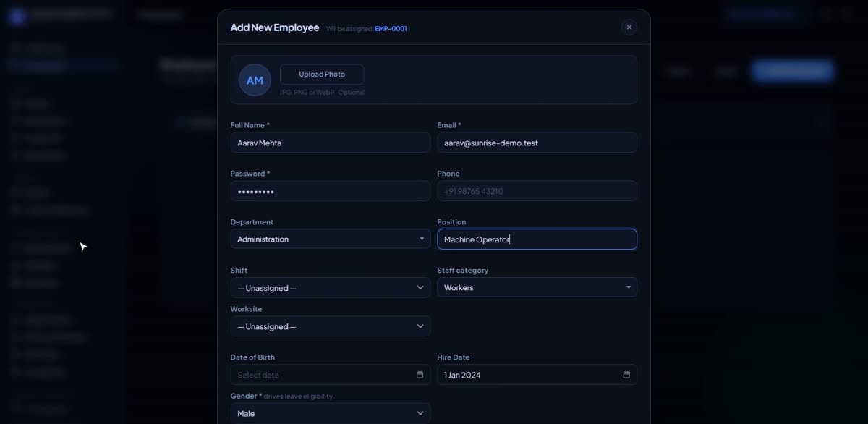The height and width of the screenshot is (424, 868).
Task: Open the Gender dropdown
Action: tap(331, 413)
